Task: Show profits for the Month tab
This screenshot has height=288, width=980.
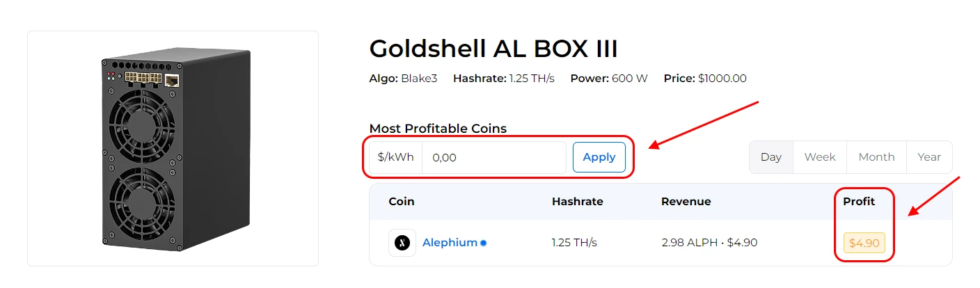Action: pos(876,157)
